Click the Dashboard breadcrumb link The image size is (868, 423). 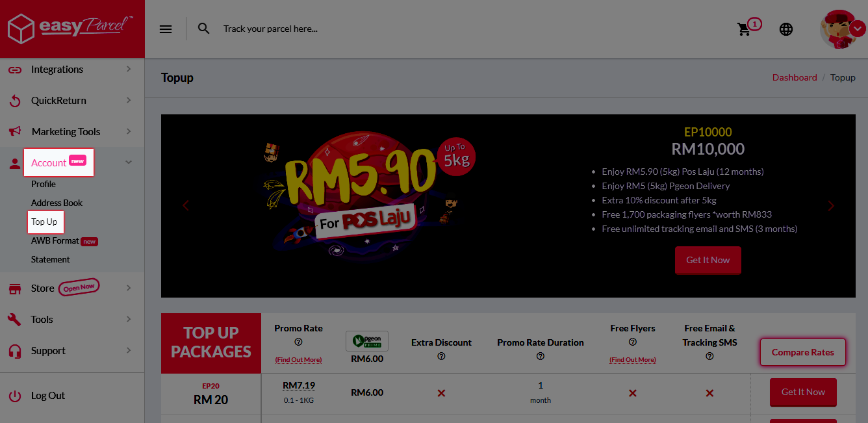point(795,77)
